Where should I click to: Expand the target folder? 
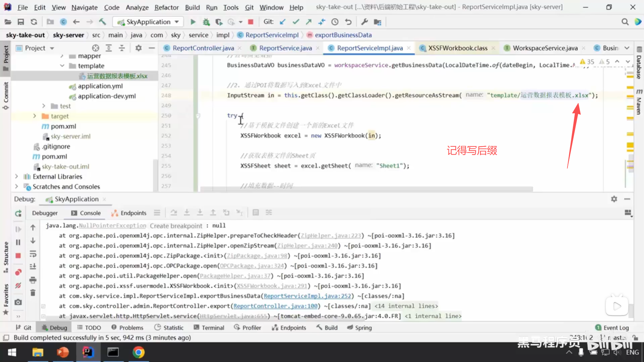point(35,116)
